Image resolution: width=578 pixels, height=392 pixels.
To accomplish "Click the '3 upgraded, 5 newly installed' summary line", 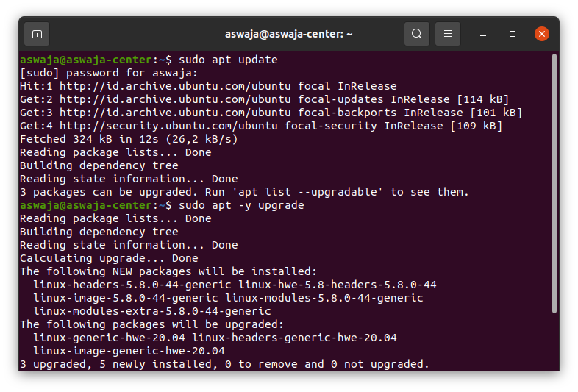I will pos(224,364).
